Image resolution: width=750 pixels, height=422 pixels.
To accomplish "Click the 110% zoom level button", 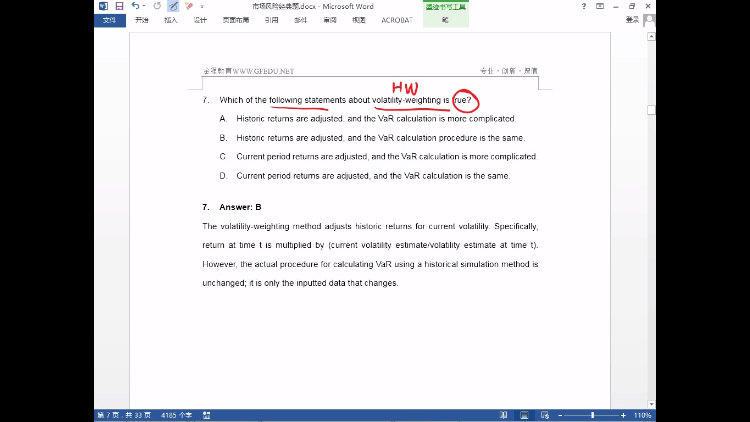I will tap(642, 415).
